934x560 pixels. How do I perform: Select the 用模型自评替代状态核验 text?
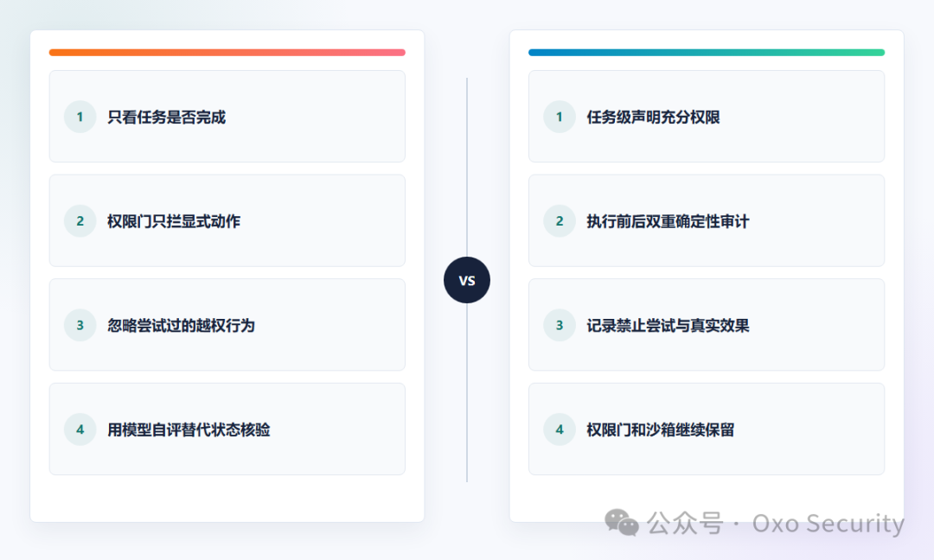tap(189, 430)
